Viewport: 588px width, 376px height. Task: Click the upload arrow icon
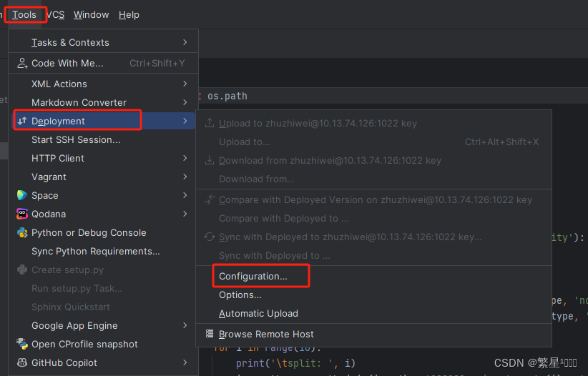[210, 122]
